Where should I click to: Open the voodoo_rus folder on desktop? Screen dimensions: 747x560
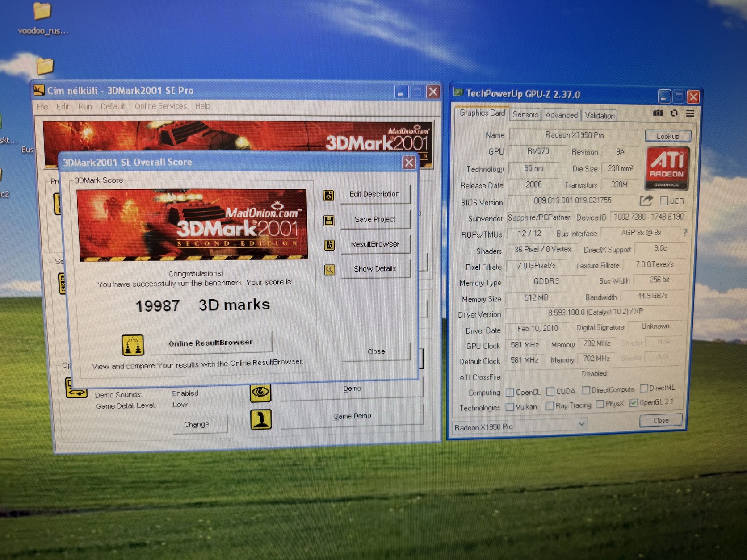coord(42,18)
